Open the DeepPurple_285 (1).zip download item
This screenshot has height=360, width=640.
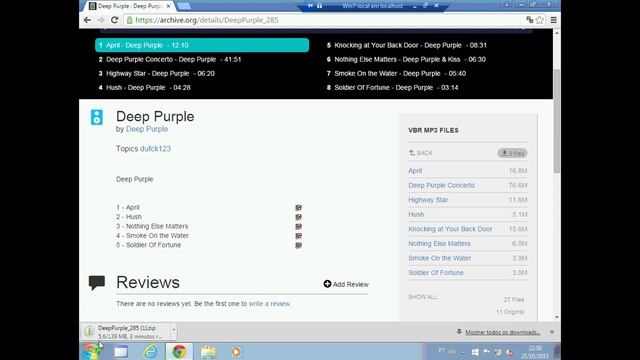[x=127, y=331]
